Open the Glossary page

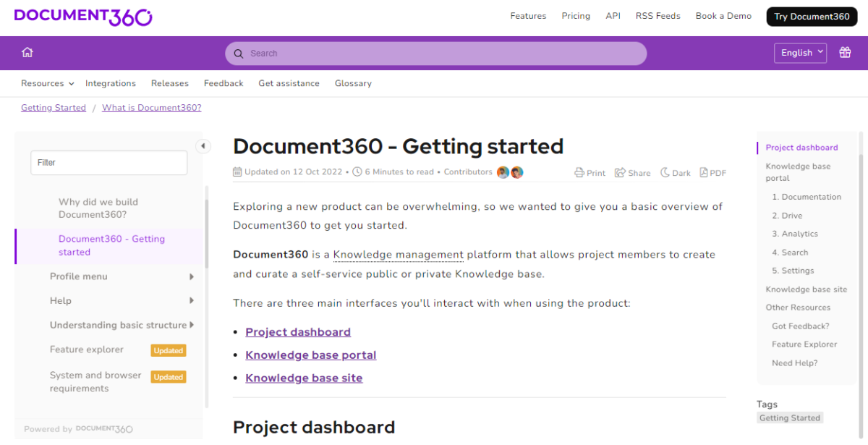click(353, 83)
